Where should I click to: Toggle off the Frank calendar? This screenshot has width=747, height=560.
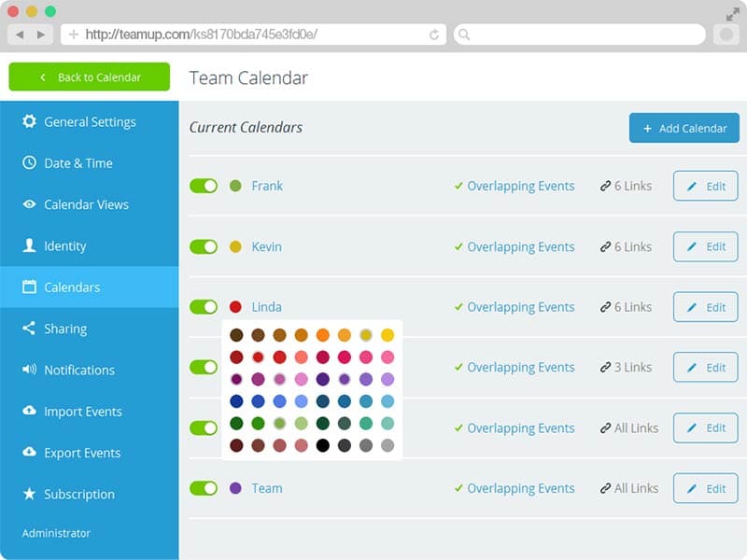point(204,186)
